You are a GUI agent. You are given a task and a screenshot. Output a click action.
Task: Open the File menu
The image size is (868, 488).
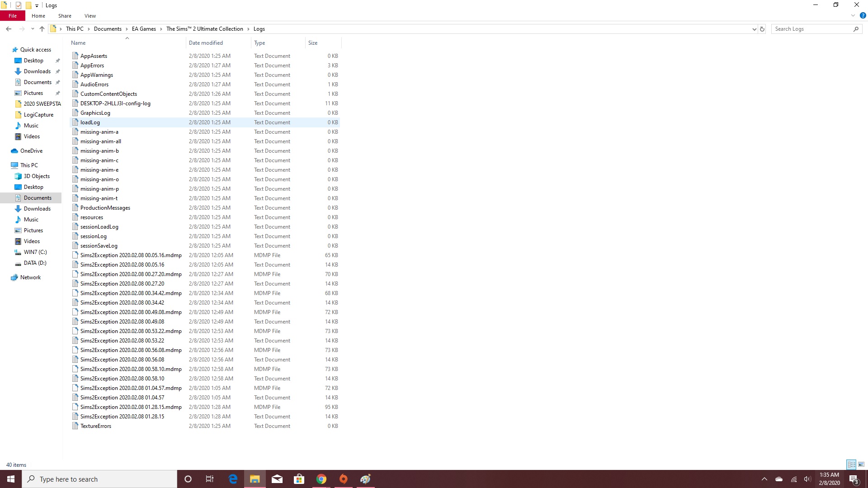pyautogui.click(x=13, y=16)
